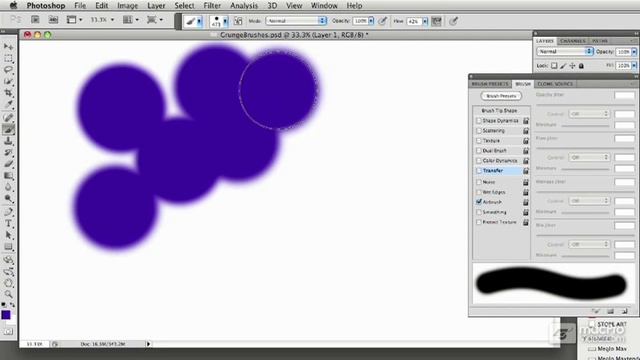Open the layer Fill dropdown arrow
Viewport: 640px width, 360px height.
(x=634, y=65)
